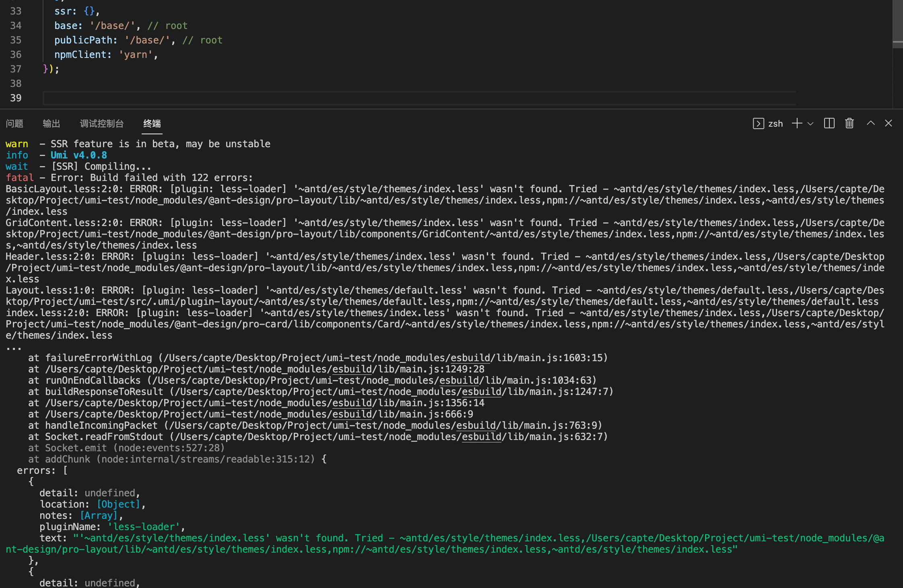Split the terminal pane

829,123
